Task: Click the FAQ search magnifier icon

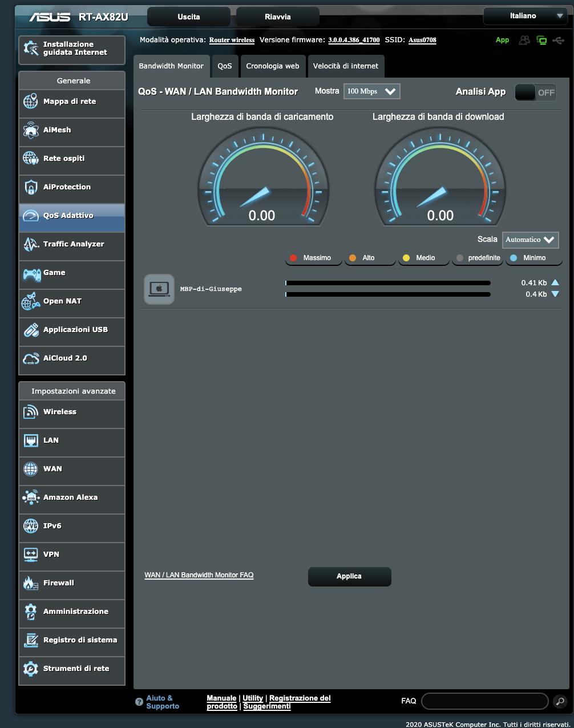Action: point(560,701)
